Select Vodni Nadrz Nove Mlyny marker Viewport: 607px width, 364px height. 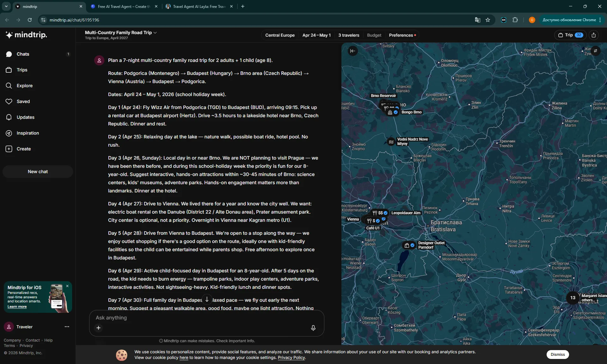coord(391,142)
